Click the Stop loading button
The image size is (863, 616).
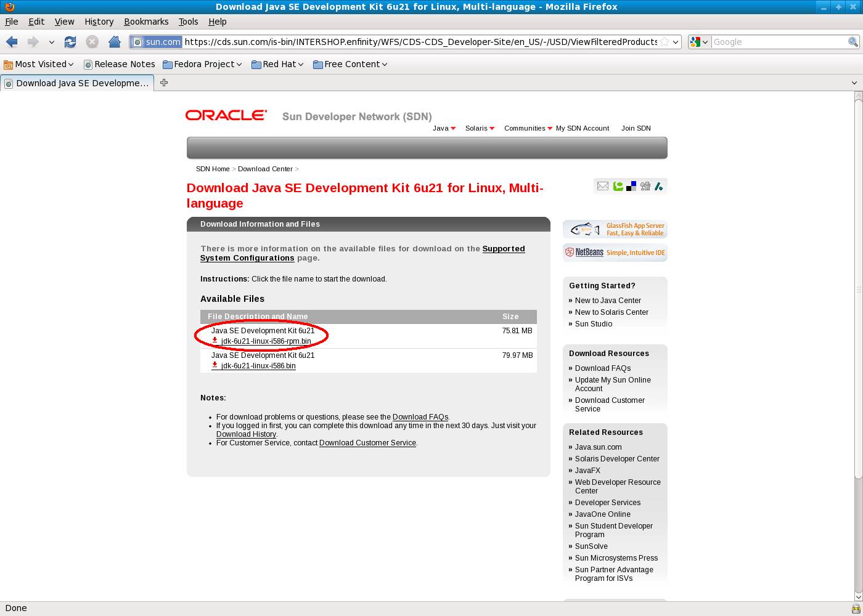coord(92,42)
